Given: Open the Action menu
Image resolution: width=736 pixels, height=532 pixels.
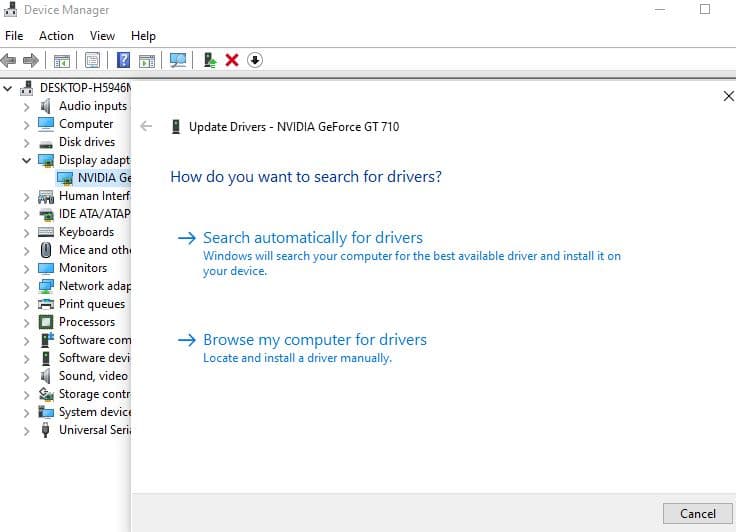Looking at the screenshot, I should coord(56,36).
